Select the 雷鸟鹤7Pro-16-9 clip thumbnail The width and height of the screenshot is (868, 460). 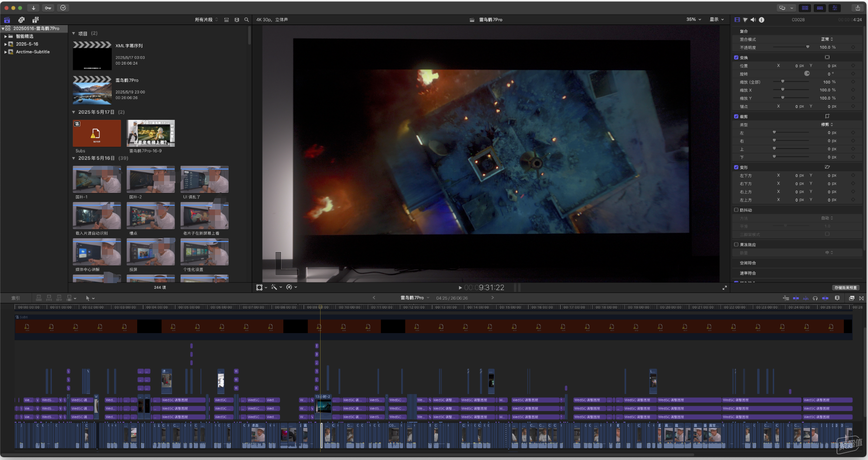click(151, 133)
